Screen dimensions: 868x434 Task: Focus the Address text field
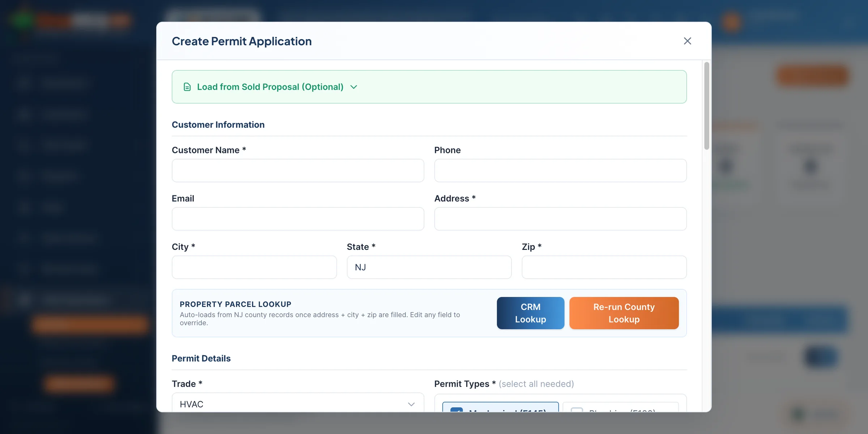(561, 219)
